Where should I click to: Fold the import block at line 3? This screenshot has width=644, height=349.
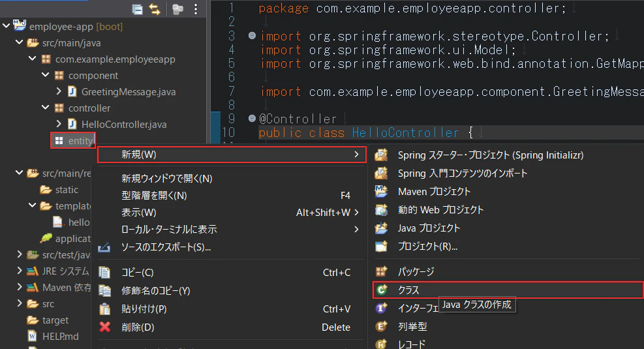252,36
